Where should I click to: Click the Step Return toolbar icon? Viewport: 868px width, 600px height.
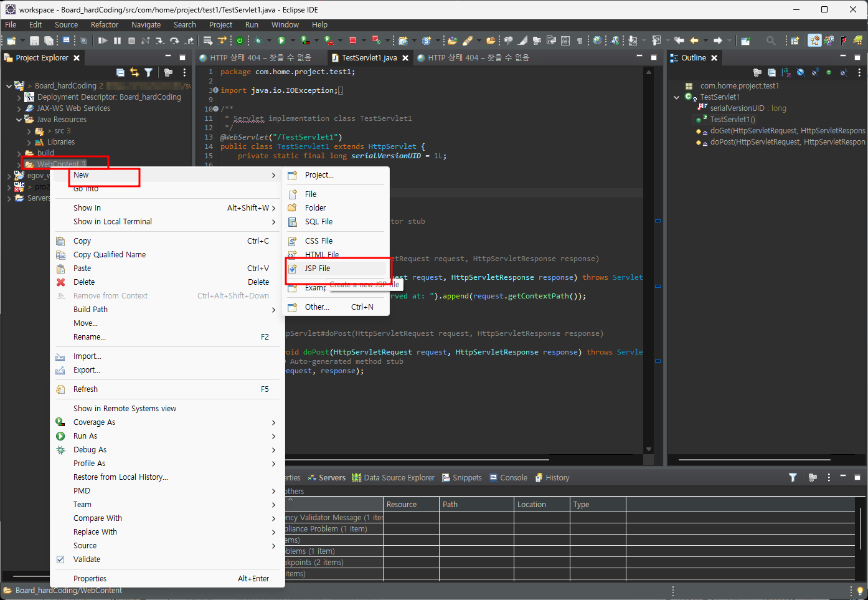click(189, 40)
